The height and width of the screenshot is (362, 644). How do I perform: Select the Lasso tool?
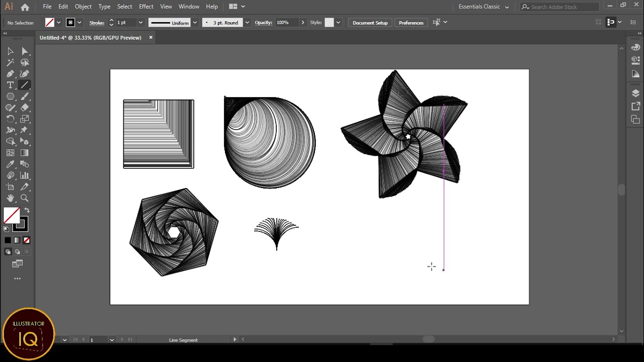point(25,63)
